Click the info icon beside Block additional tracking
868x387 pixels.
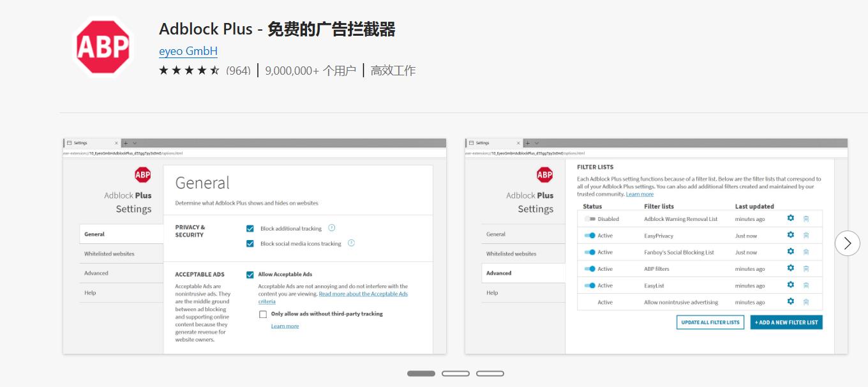tap(331, 228)
